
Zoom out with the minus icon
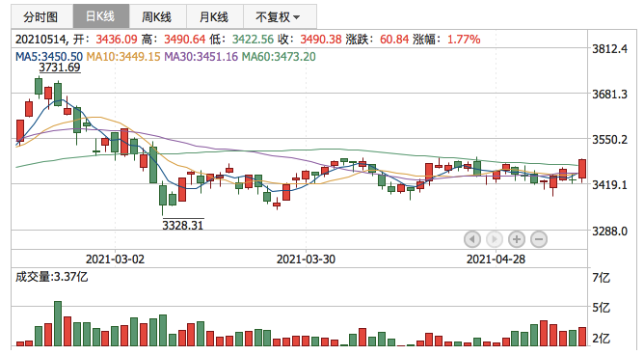539,239
